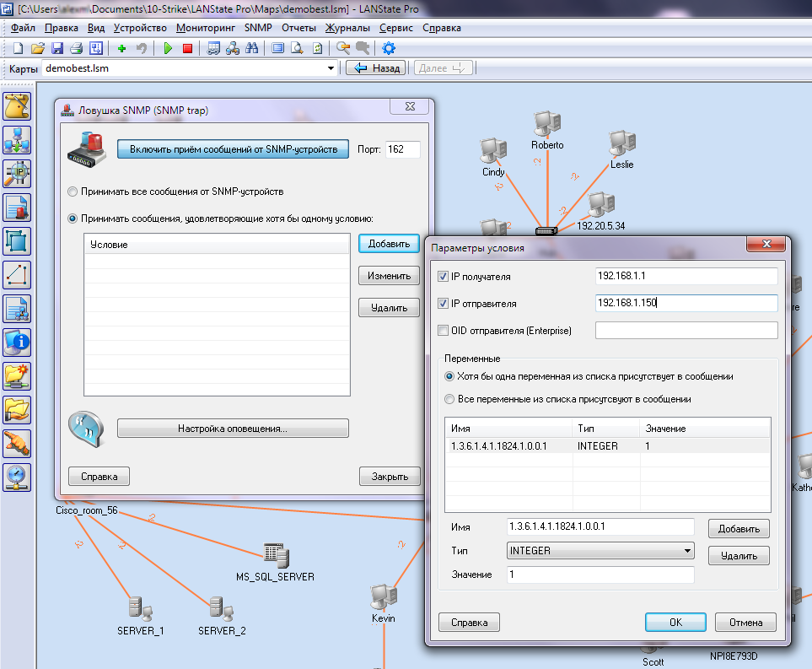Select 'accept messages matching a condition' radio
The image size is (812, 669).
pos(73,219)
